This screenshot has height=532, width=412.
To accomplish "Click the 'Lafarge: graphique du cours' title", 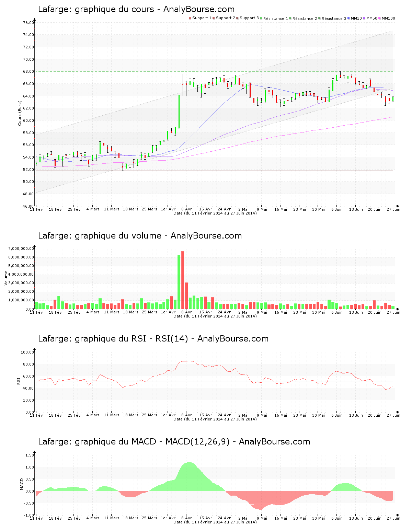I will coord(96,9).
